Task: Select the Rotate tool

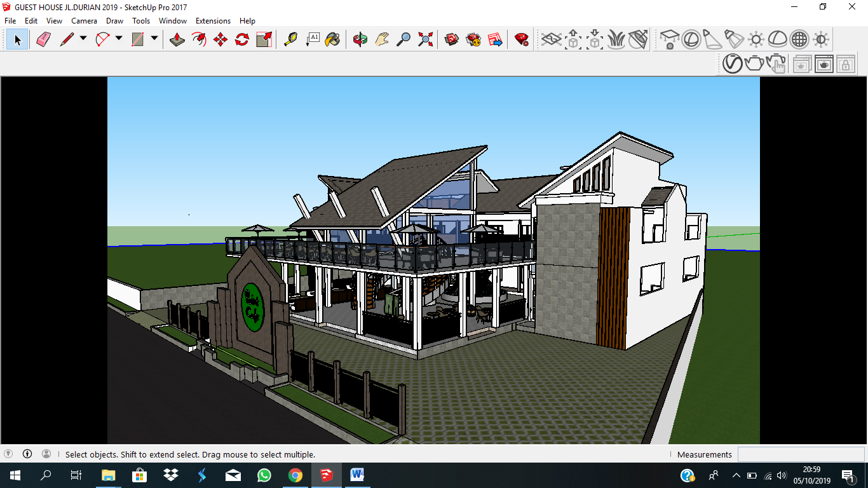Action: tap(242, 39)
